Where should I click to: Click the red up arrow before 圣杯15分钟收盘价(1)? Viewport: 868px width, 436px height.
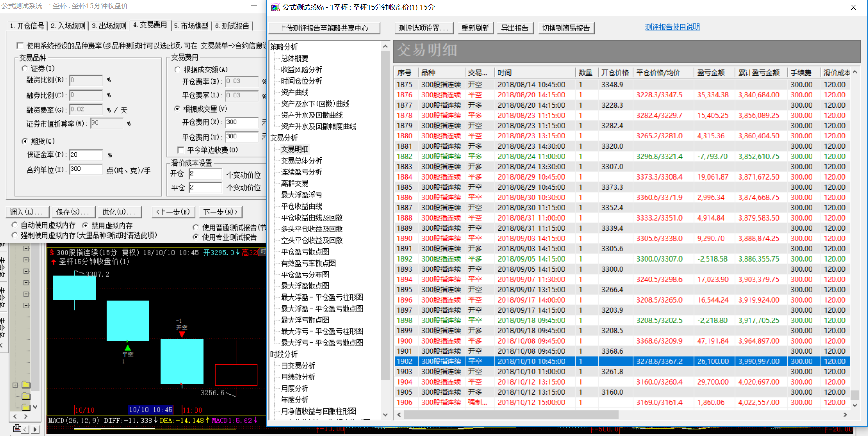point(54,262)
